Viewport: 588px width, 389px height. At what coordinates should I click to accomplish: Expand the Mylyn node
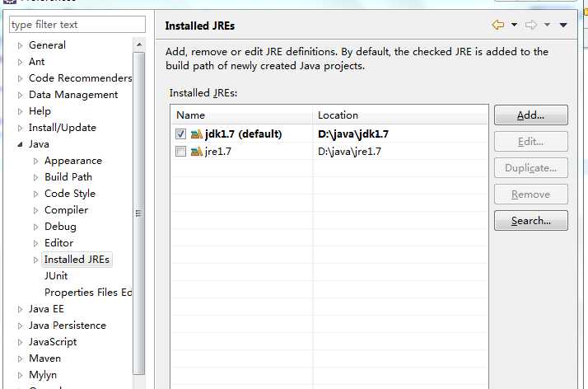point(20,376)
